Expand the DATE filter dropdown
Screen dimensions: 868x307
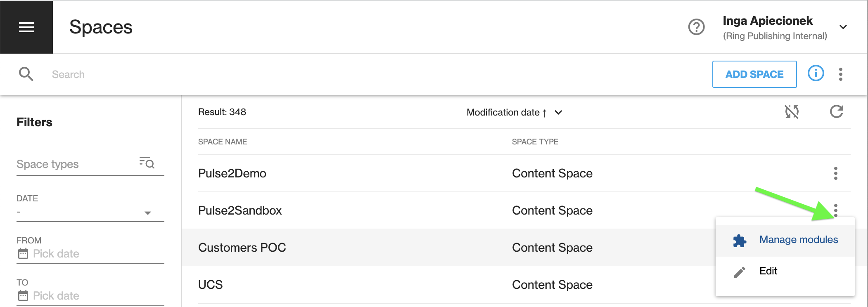point(90,213)
